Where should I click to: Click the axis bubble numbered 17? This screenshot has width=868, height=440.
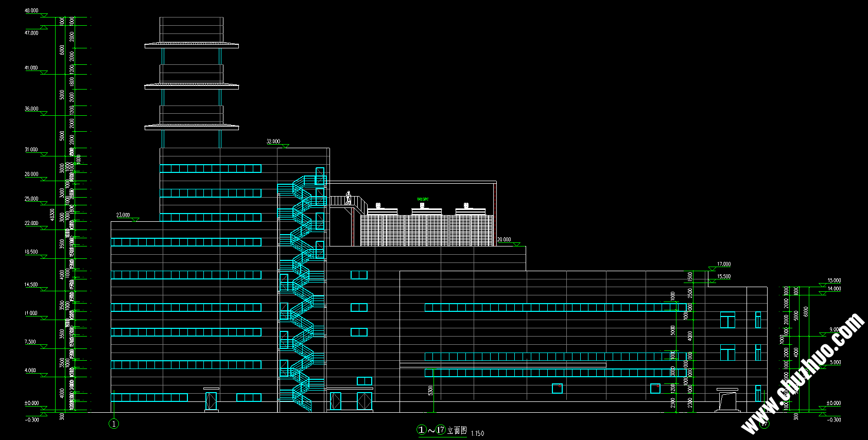coord(764,424)
